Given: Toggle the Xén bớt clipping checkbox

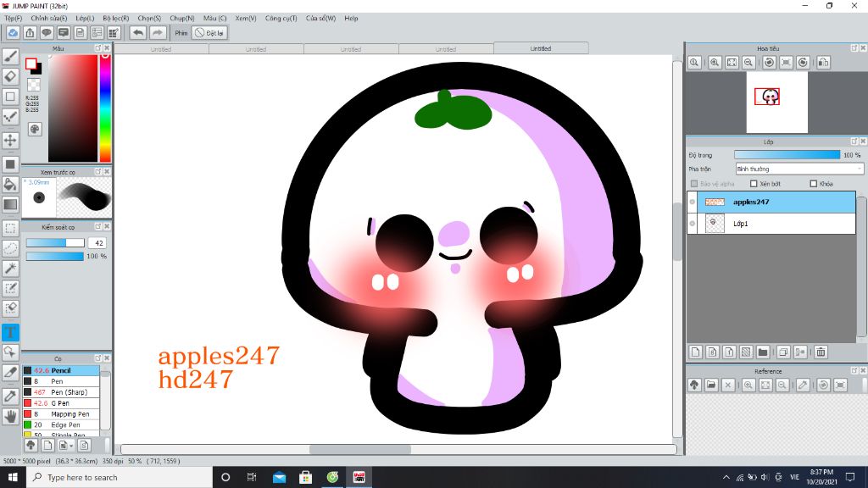Looking at the screenshot, I should pos(754,184).
